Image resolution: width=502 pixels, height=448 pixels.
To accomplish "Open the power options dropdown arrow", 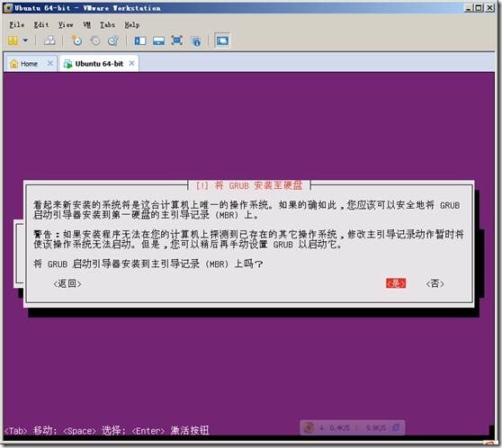I will pos(25,40).
